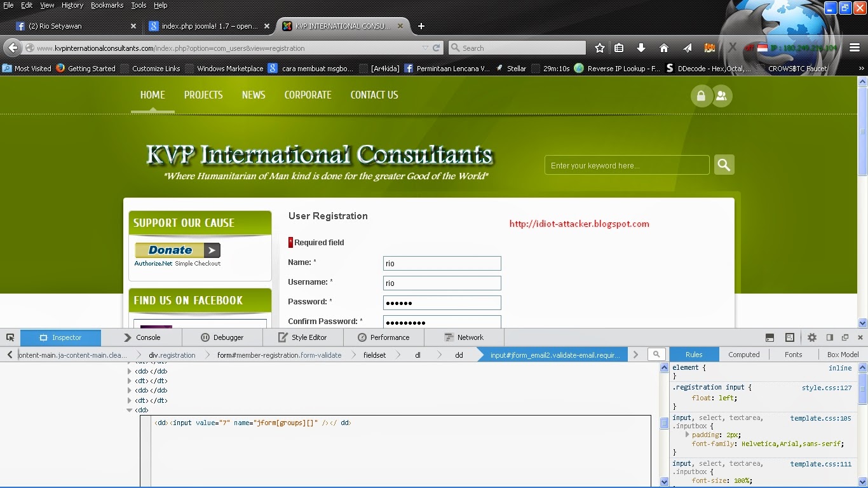Open the Most Visited bookmark folder
Viewport: 868px width, 488px height.
[27, 68]
